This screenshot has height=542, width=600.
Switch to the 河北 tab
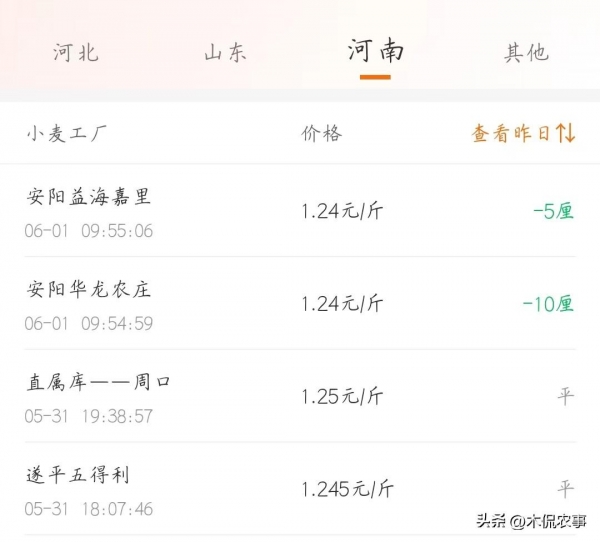[76, 53]
